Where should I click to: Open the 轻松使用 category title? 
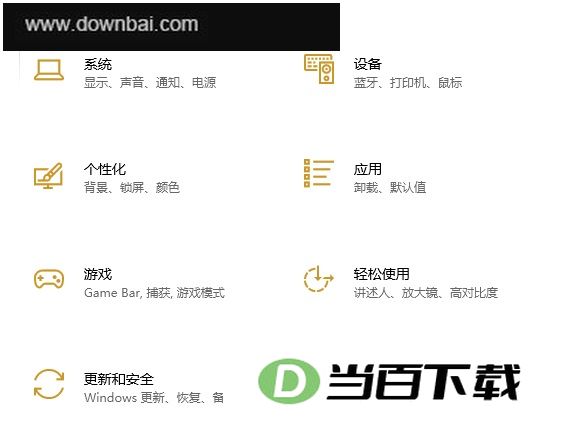pyautogui.click(x=382, y=274)
